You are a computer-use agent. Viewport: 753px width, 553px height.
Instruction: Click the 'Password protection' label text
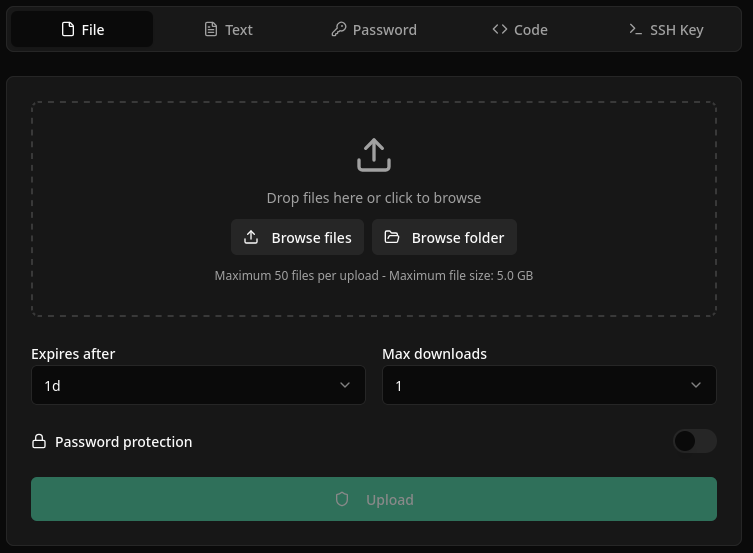pos(123,442)
